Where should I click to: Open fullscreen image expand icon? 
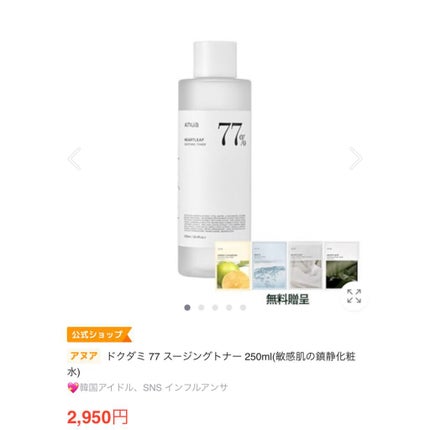[x=354, y=296]
